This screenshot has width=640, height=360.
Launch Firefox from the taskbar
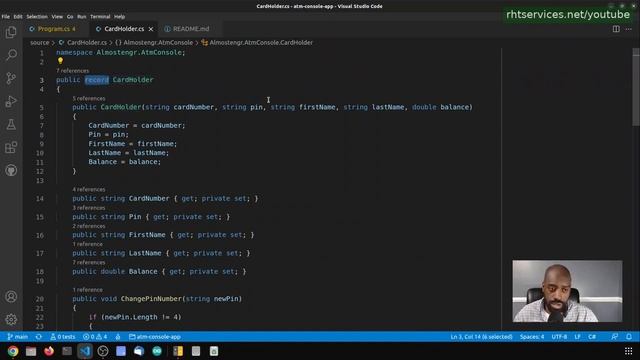49,351
